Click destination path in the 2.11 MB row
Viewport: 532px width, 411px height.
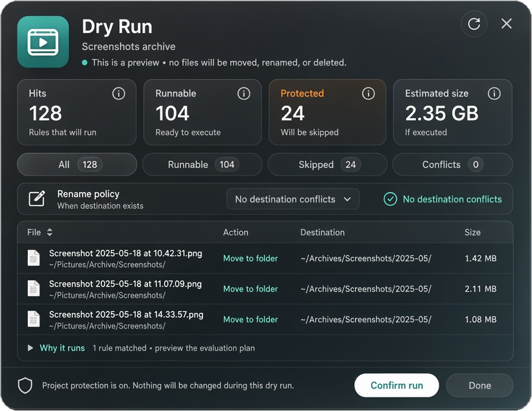pos(366,289)
